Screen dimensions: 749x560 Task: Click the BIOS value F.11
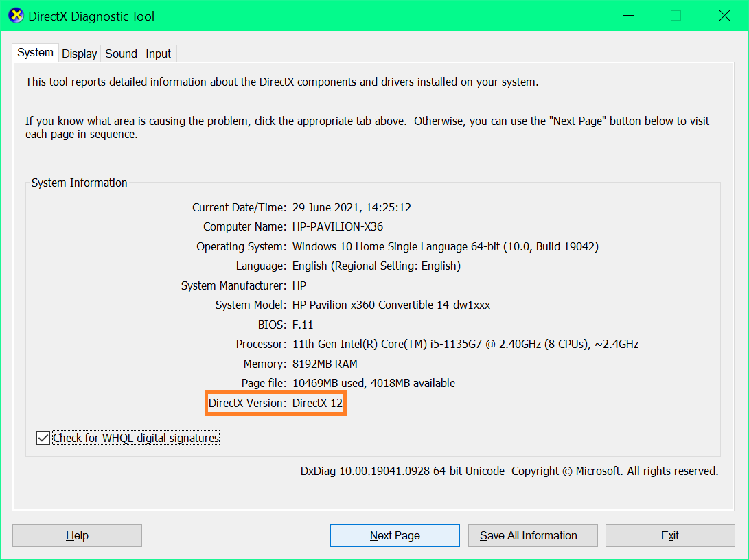click(x=303, y=325)
